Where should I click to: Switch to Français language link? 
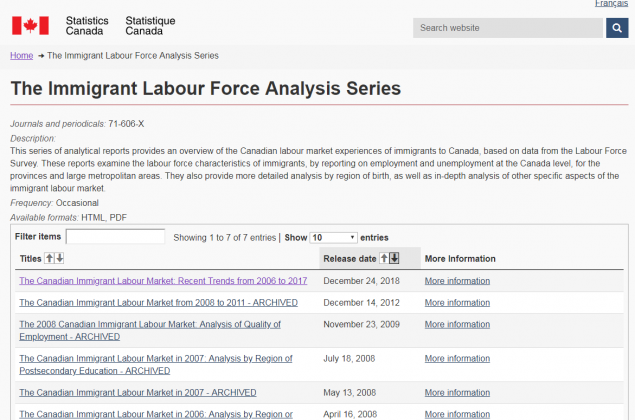pyautogui.click(x=612, y=3)
